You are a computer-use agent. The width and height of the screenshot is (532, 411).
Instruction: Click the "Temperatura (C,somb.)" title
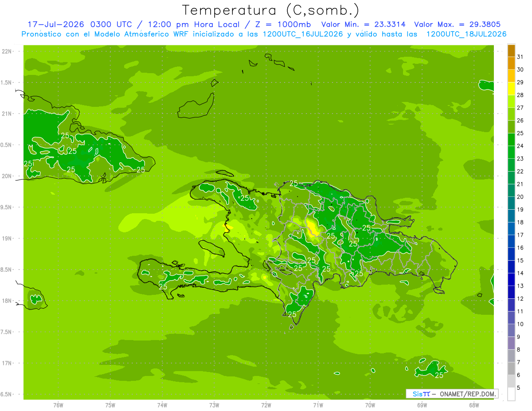pyautogui.click(x=271, y=10)
